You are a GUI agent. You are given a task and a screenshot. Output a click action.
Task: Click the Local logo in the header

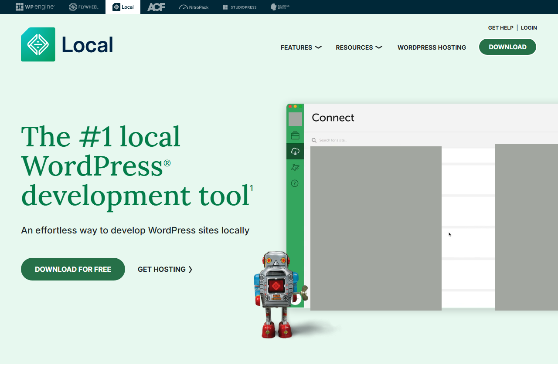click(x=67, y=44)
